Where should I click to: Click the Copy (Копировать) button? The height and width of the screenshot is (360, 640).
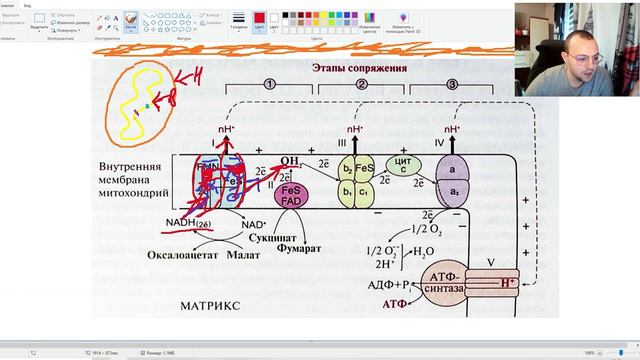click(x=13, y=23)
